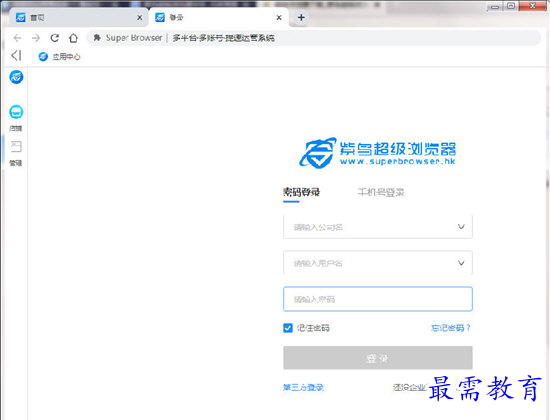Open the 应用中心 bookmark
The height and width of the screenshot is (420, 550).
click(59, 56)
